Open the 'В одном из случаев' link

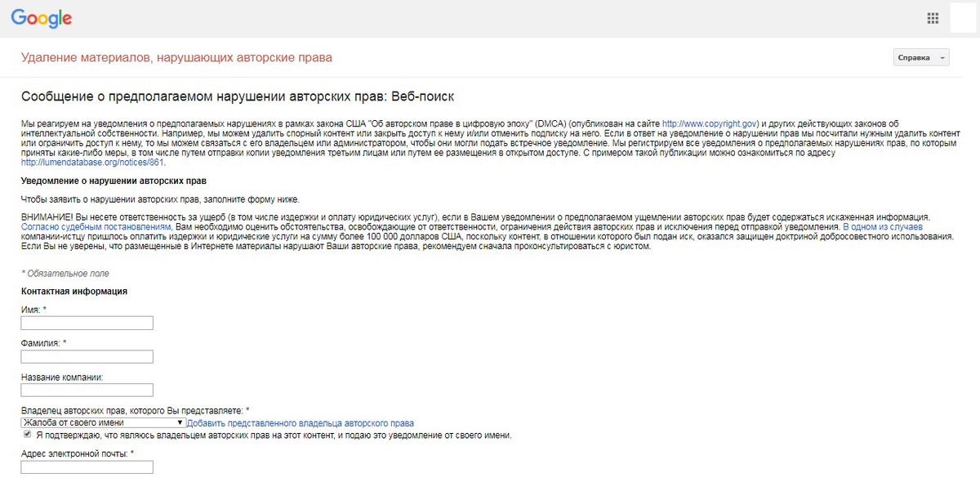click(883, 227)
